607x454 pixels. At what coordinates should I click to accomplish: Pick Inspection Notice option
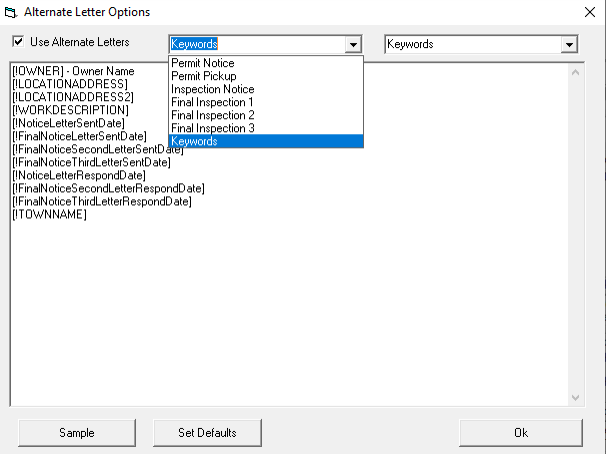(x=212, y=89)
